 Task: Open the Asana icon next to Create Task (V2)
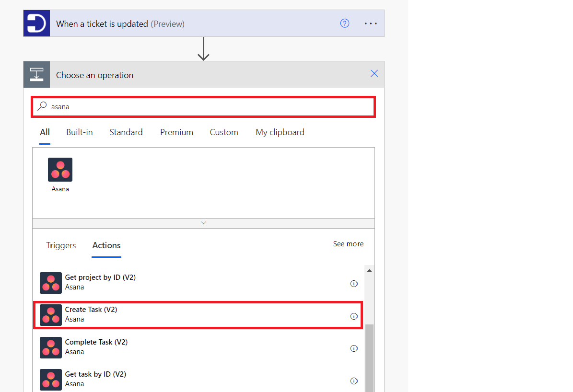(x=50, y=315)
